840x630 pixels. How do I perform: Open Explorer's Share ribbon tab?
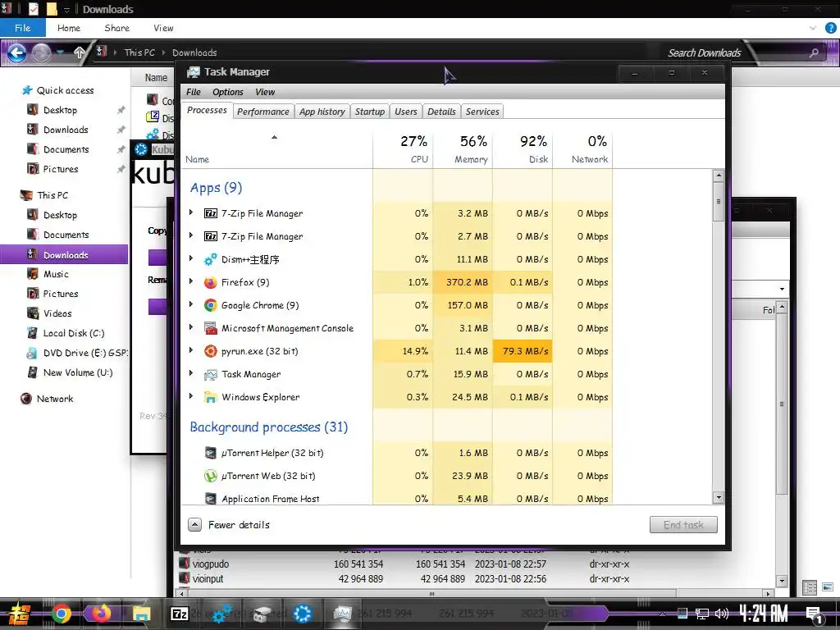coord(116,28)
